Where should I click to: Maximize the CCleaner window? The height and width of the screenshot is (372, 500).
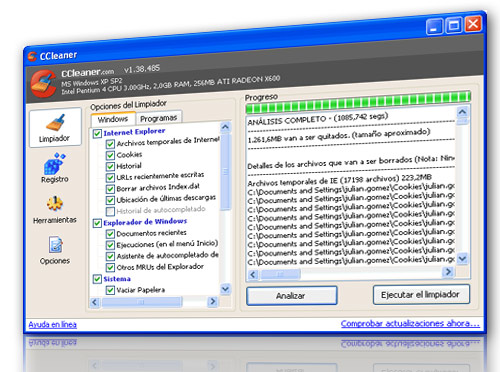(x=454, y=25)
